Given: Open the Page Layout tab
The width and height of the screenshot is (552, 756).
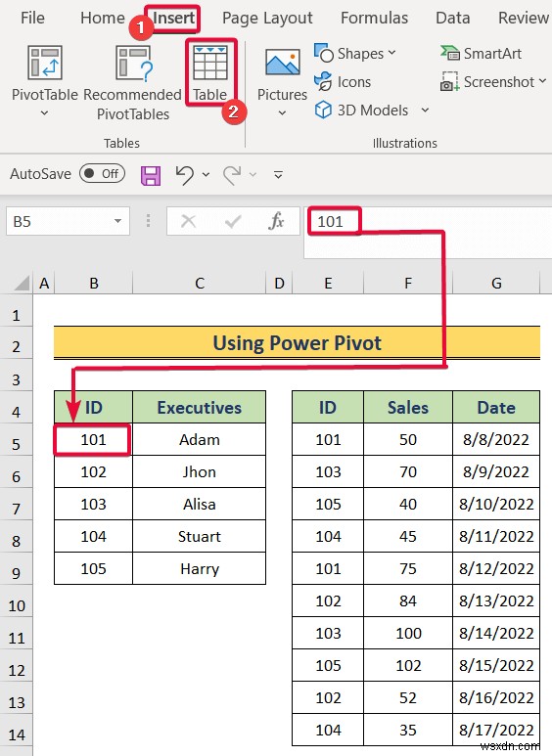Looking at the screenshot, I should pos(267,19).
